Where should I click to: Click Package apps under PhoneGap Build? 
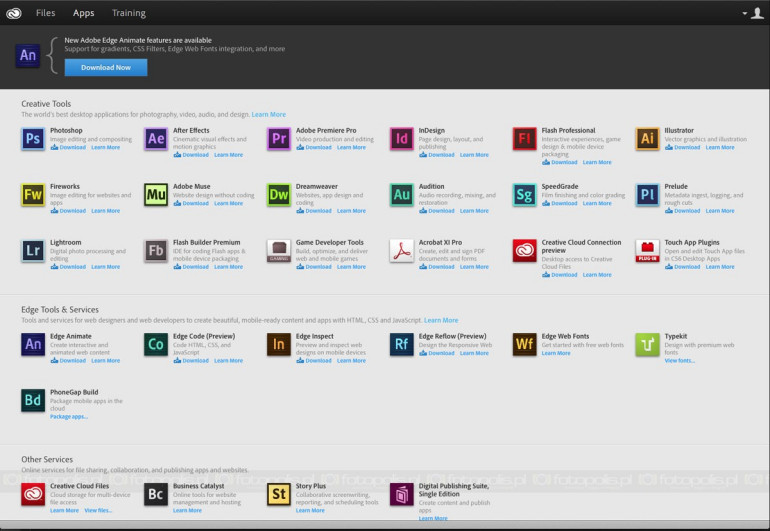pos(69,417)
